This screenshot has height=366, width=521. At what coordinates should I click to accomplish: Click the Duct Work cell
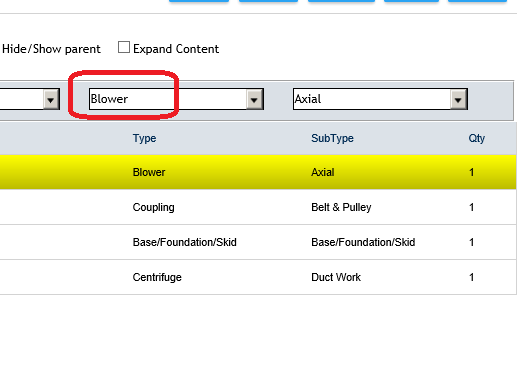[336, 277]
